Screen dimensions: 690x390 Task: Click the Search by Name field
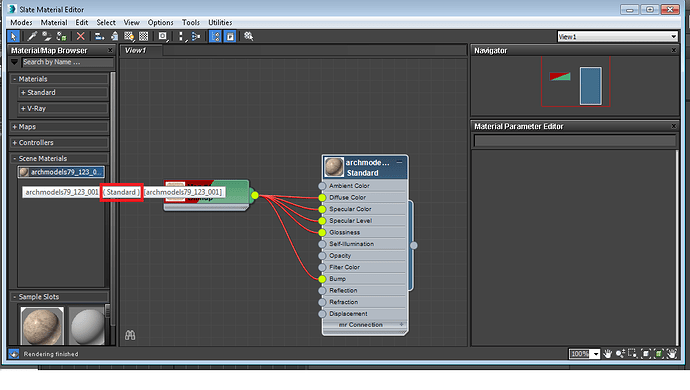67,62
